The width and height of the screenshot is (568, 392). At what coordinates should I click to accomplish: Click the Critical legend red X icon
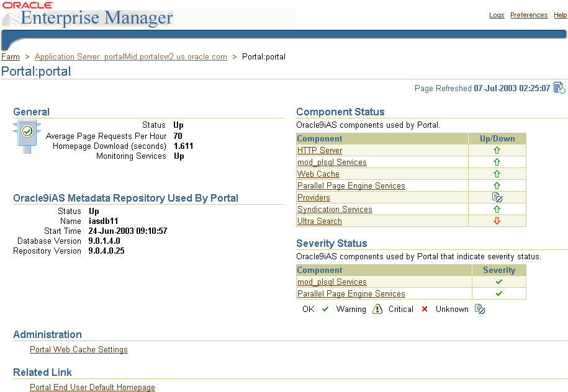click(x=425, y=309)
